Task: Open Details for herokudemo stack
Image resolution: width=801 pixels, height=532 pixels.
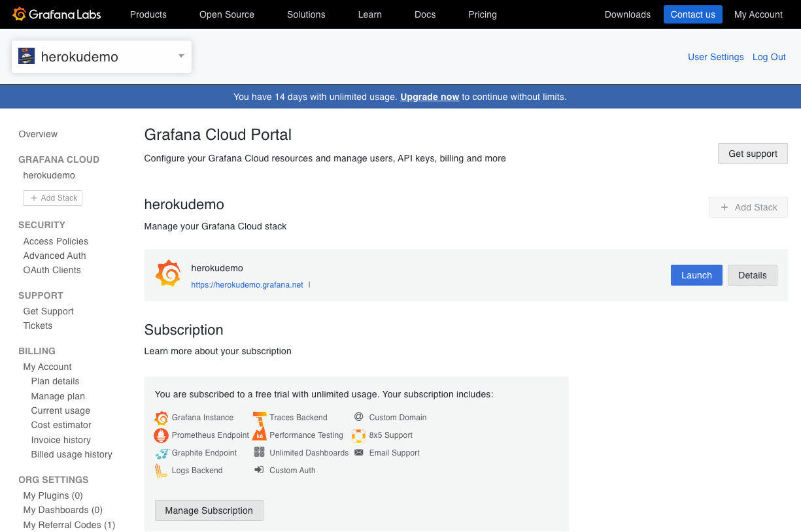Action: [753, 275]
